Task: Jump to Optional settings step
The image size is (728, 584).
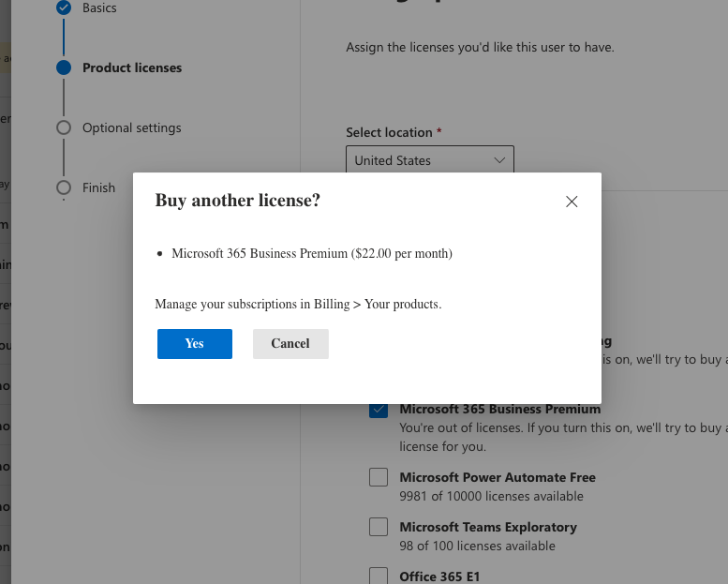Action: pos(132,127)
